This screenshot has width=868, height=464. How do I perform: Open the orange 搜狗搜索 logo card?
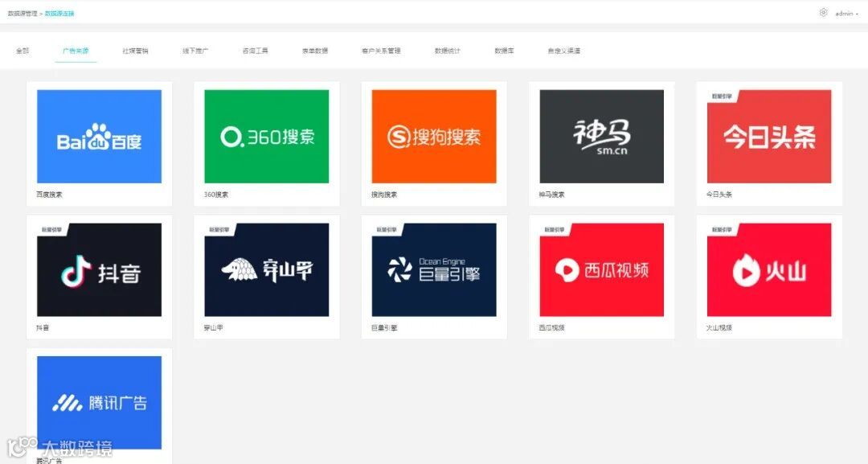click(434, 136)
